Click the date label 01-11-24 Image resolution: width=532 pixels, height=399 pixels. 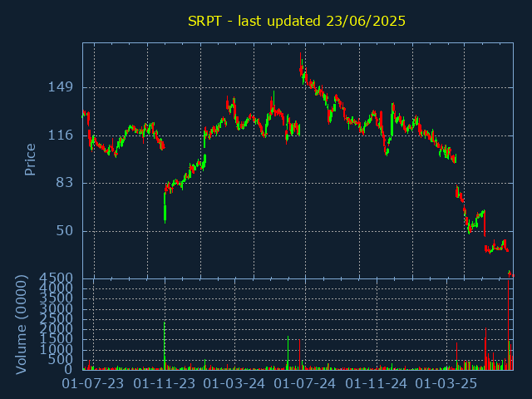376,384
